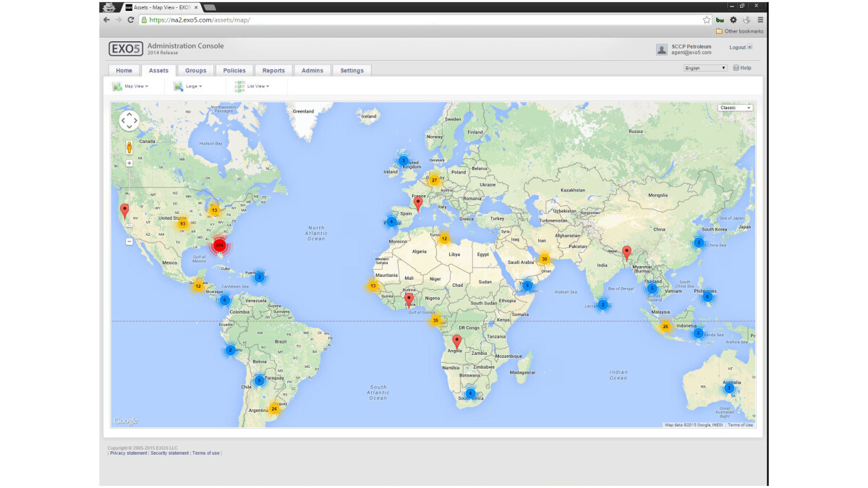Click the map pan control wheel
868x488 pixels.
coord(129,121)
